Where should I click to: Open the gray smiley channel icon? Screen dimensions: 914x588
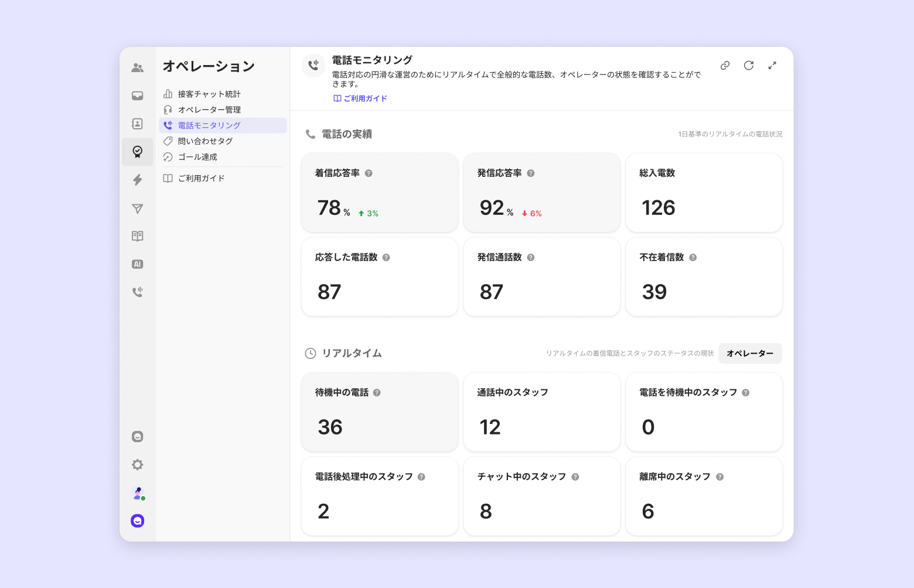137,436
